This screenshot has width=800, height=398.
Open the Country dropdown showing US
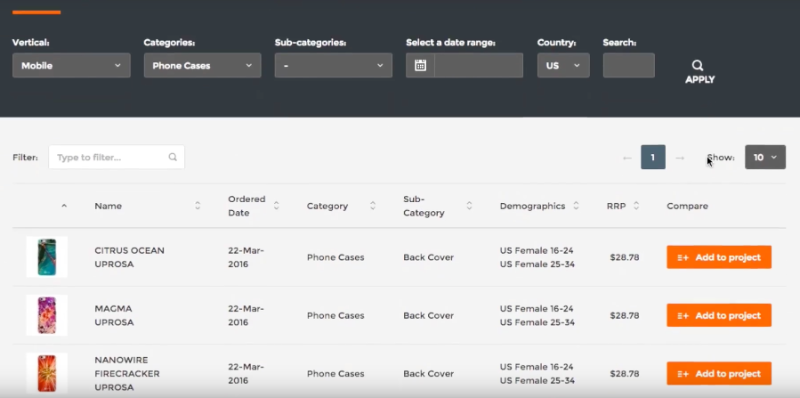(563, 65)
